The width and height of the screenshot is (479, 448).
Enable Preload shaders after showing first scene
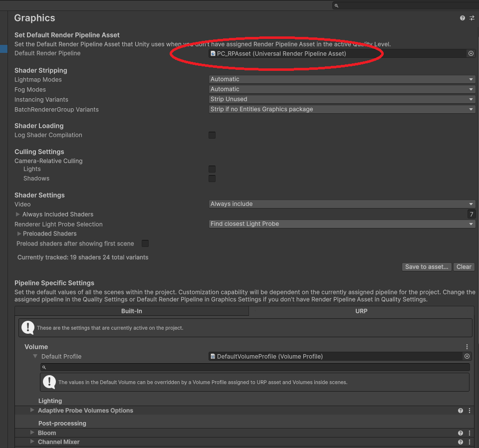tap(145, 243)
